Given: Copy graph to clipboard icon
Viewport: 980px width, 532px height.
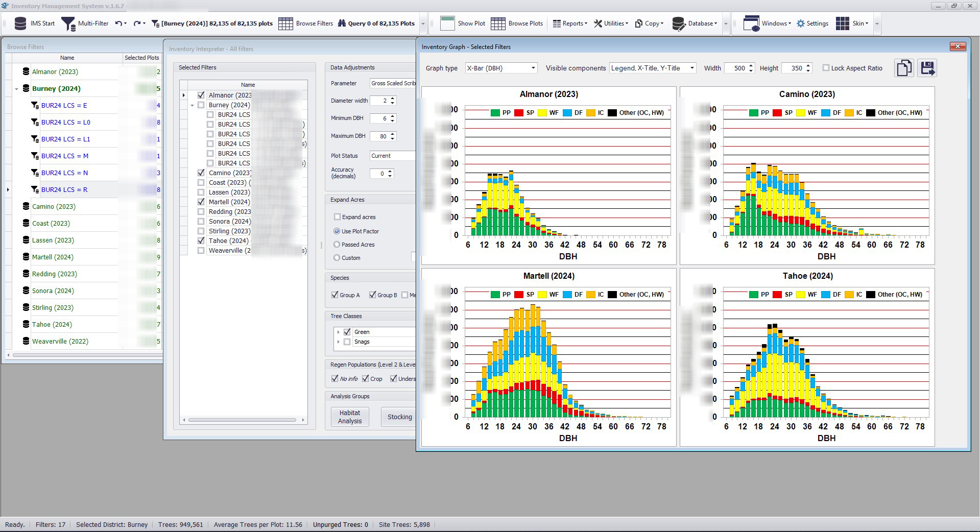Looking at the screenshot, I should click(904, 68).
